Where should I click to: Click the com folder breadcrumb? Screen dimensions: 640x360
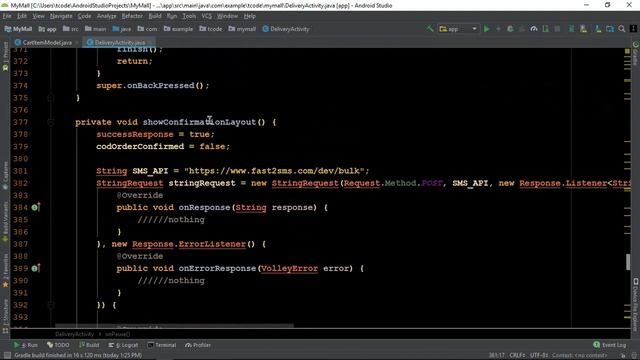coord(147,29)
